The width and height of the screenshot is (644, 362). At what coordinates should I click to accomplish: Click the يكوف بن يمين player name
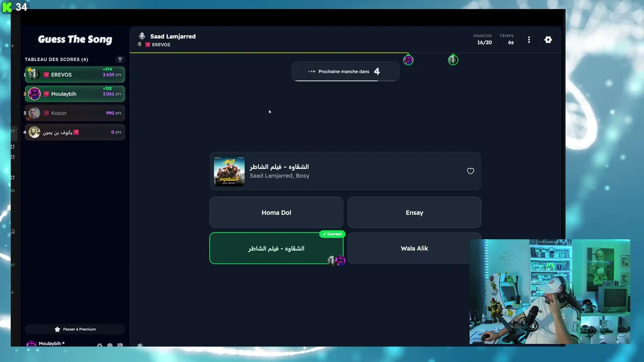(x=57, y=132)
